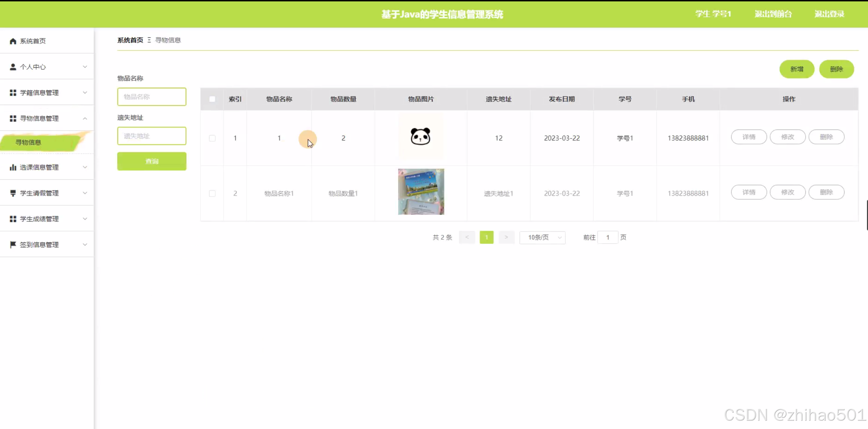Click the grid icon next to 寻物信息管理
This screenshot has height=429, width=868.
[13, 118]
